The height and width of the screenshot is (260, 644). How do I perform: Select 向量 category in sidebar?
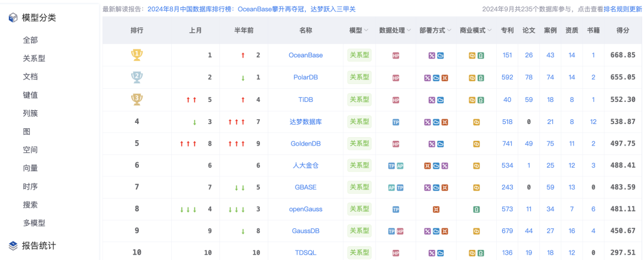(x=30, y=168)
